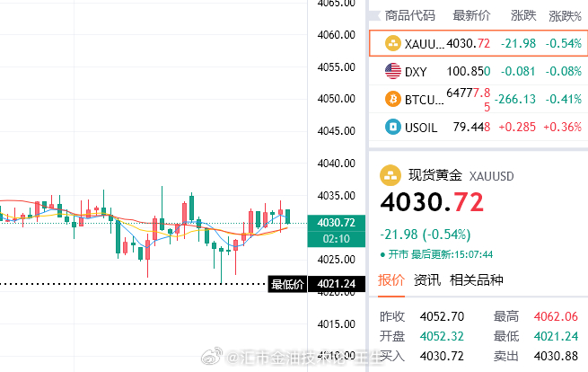Click USOIL percent change +0.36%
Image resolution: width=588 pixels, height=372 pixels.
[x=563, y=127]
